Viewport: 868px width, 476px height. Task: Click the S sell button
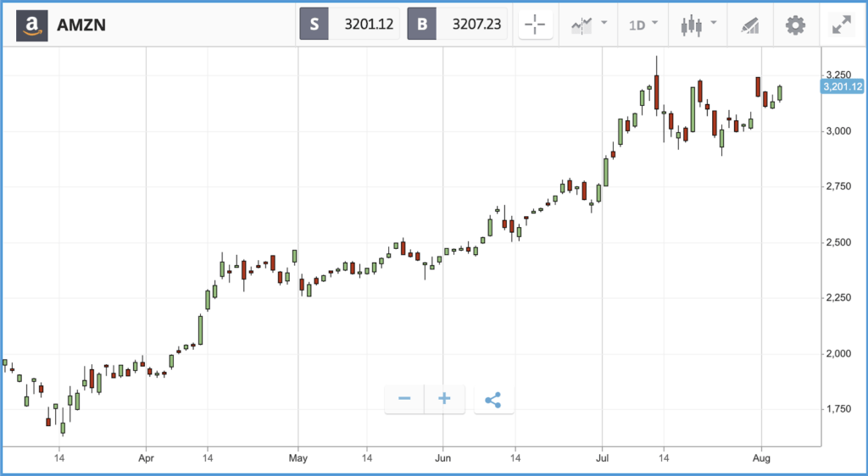[x=314, y=25]
